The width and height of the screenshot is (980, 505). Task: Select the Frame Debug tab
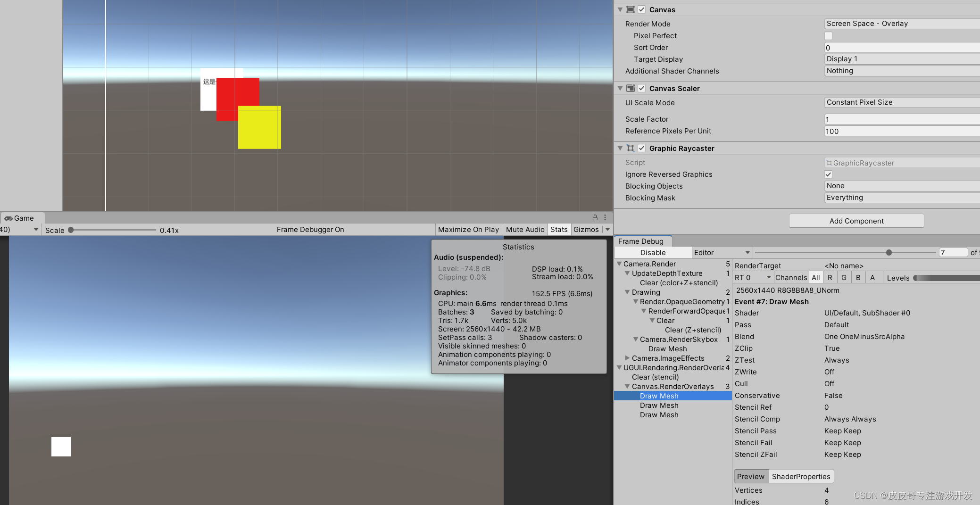642,241
